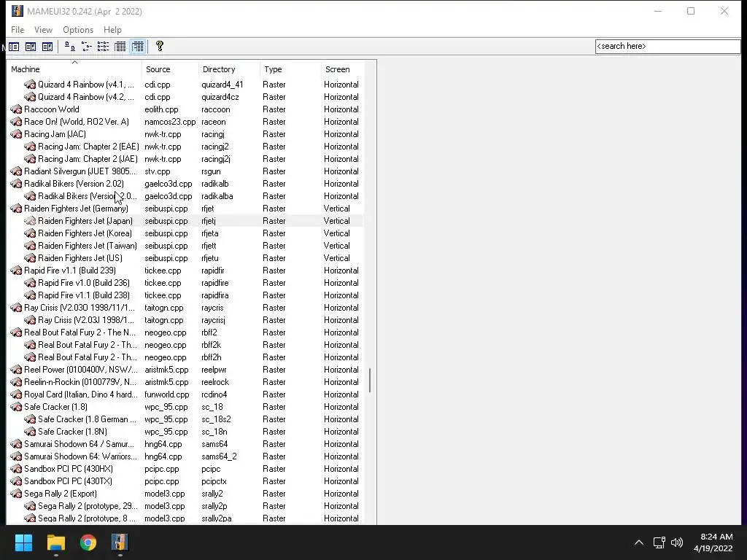Open the volume control tray icon
This screenshot has height=560, width=747.
(x=676, y=542)
